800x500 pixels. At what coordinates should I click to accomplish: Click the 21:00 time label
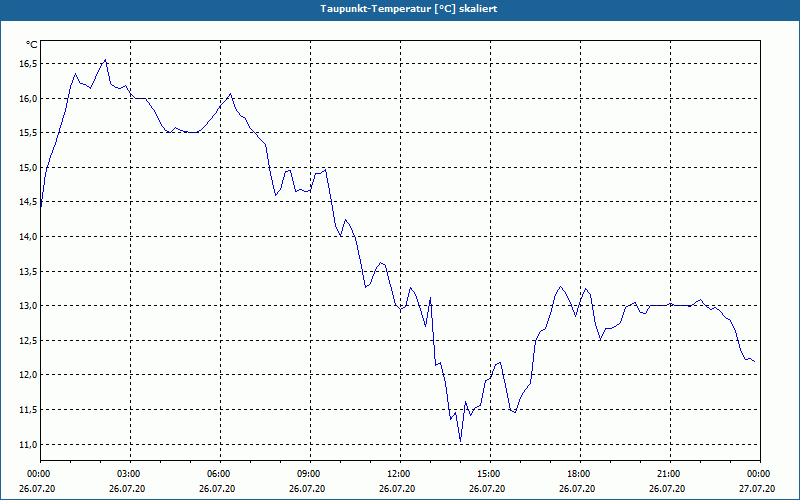[670, 474]
